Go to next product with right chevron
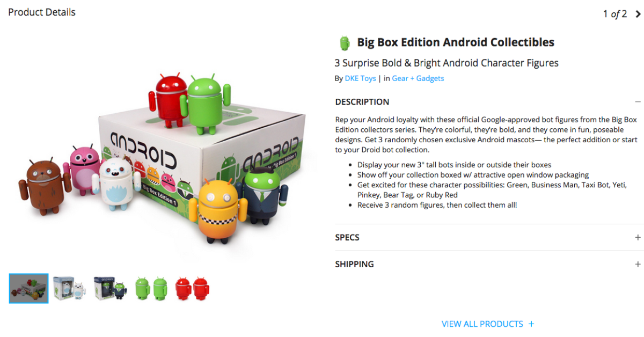The height and width of the screenshot is (337, 644). tap(638, 14)
